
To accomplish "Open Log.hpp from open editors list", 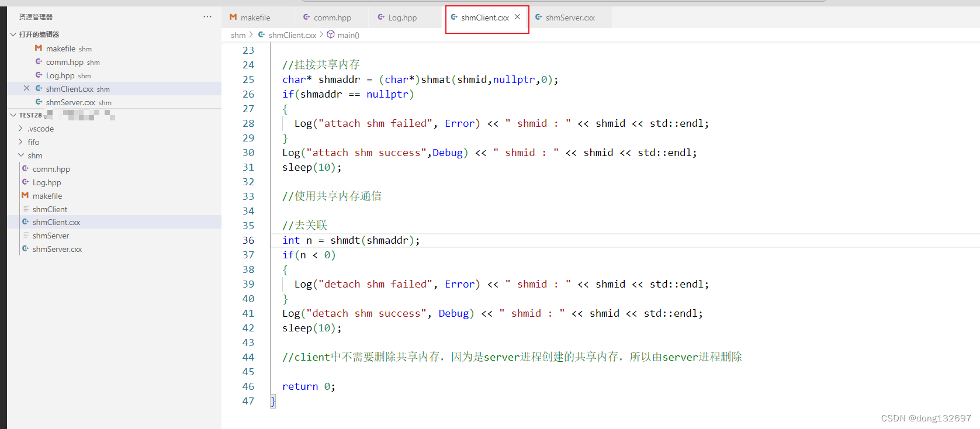I will click(x=114, y=75).
